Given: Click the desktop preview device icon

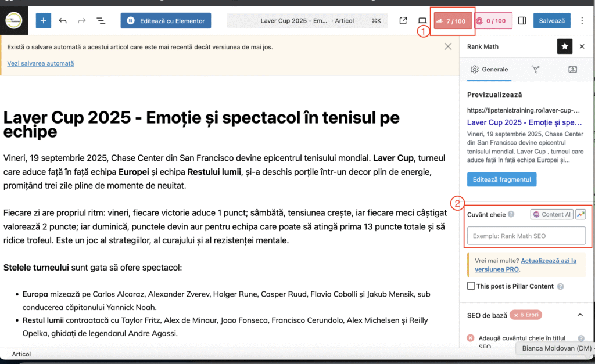Looking at the screenshot, I should point(422,21).
